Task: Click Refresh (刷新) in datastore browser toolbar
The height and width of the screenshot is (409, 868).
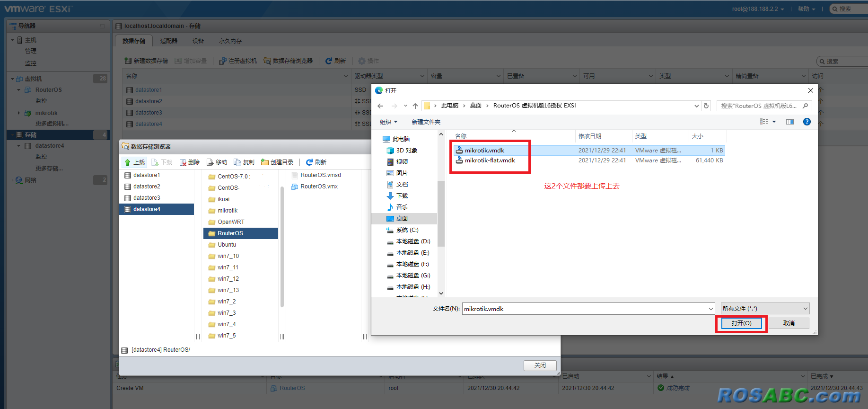Action: [x=316, y=162]
